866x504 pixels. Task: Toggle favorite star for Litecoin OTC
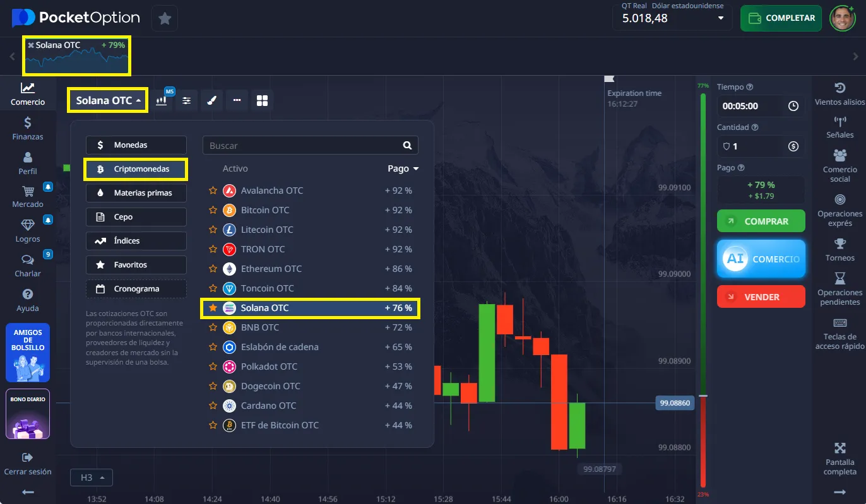coord(213,230)
